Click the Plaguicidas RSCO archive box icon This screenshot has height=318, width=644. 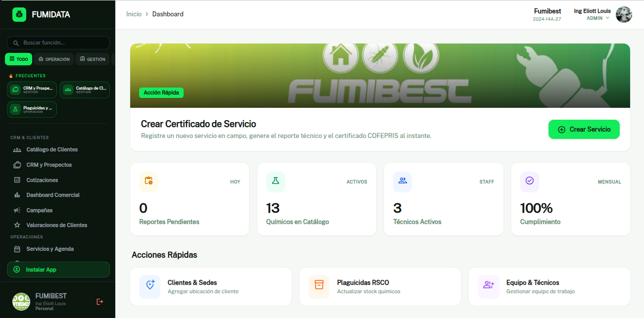point(319,287)
